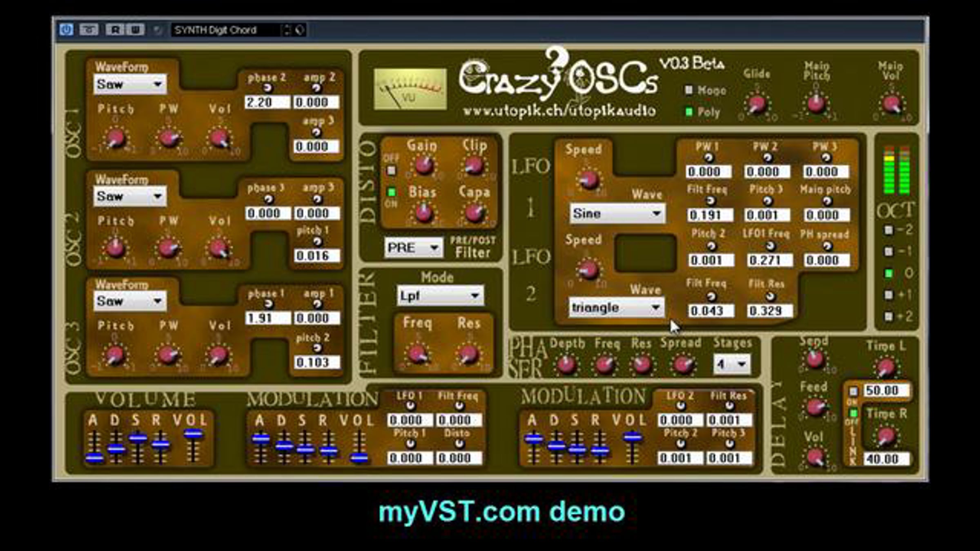The image size is (980, 551).
Task: Select octave +2
Action: [x=889, y=316]
